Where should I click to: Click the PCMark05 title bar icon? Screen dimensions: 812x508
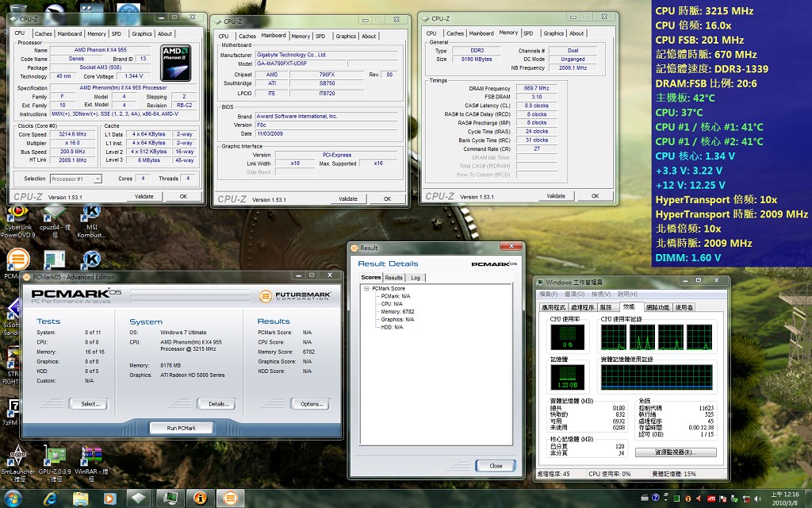(x=28, y=277)
